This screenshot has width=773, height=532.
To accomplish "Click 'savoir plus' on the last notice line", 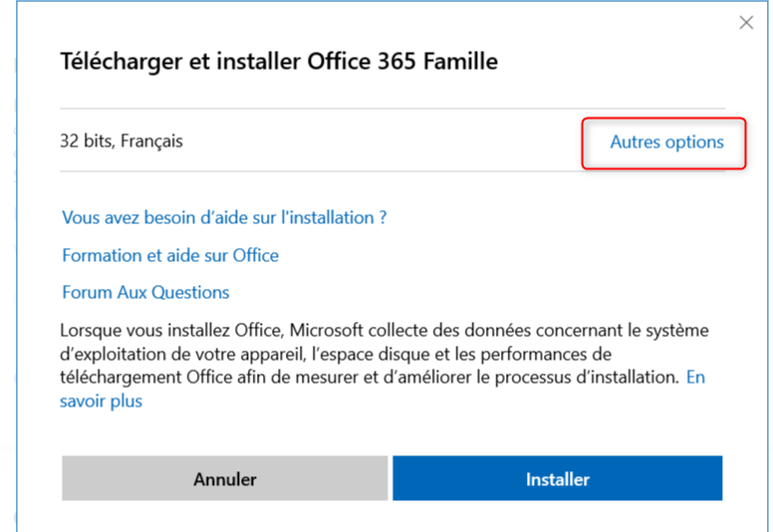I will pos(101,401).
